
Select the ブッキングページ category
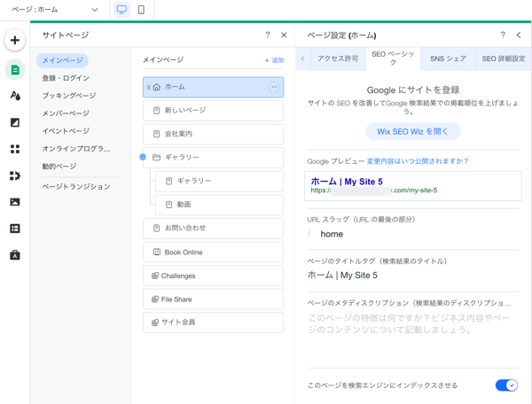[69, 96]
